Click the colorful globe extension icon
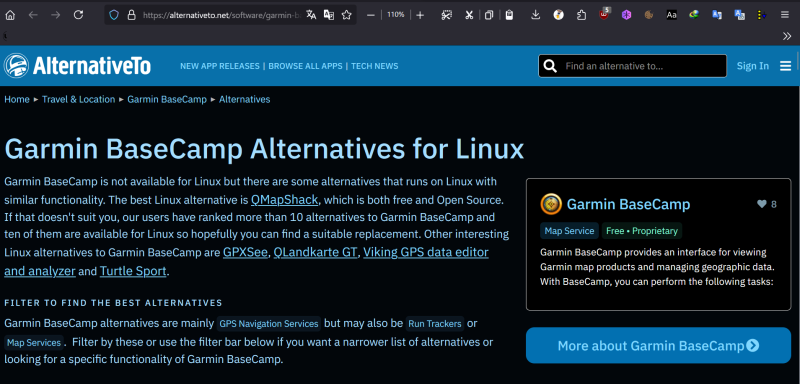The width and height of the screenshot is (800, 384). (694, 15)
